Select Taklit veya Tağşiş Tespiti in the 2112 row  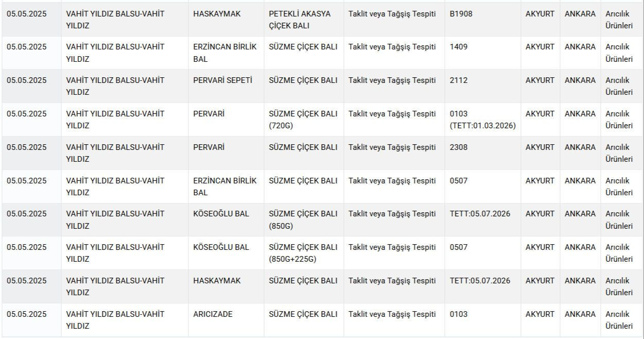(x=392, y=80)
